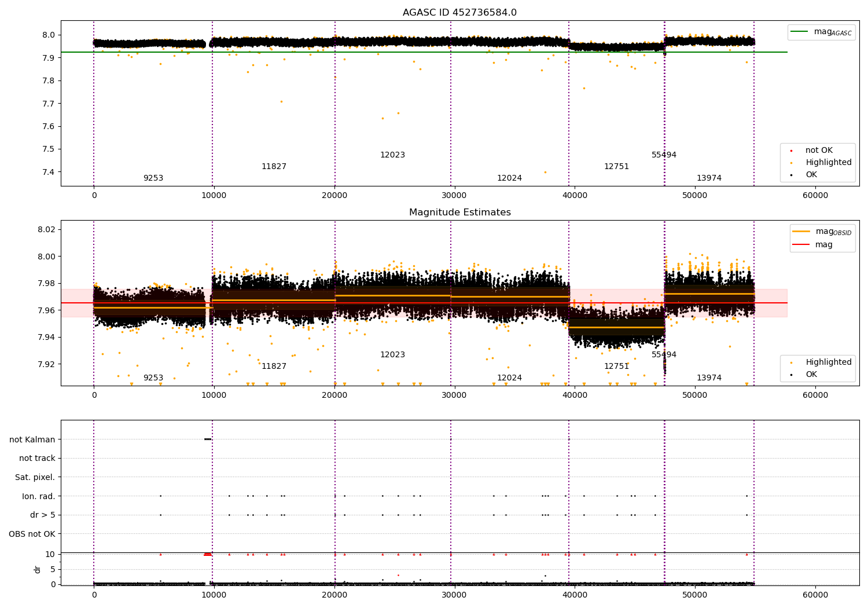Click the 7.4 y-axis tick label

coord(49,172)
